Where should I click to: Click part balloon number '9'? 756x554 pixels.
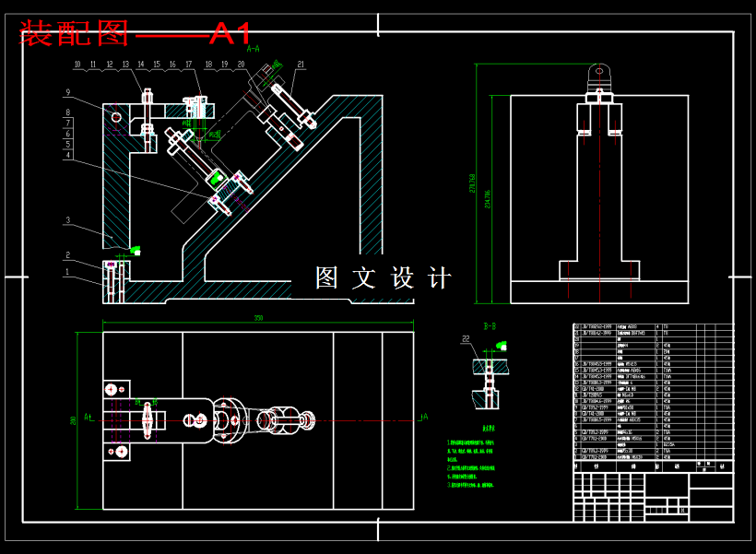(68, 92)
